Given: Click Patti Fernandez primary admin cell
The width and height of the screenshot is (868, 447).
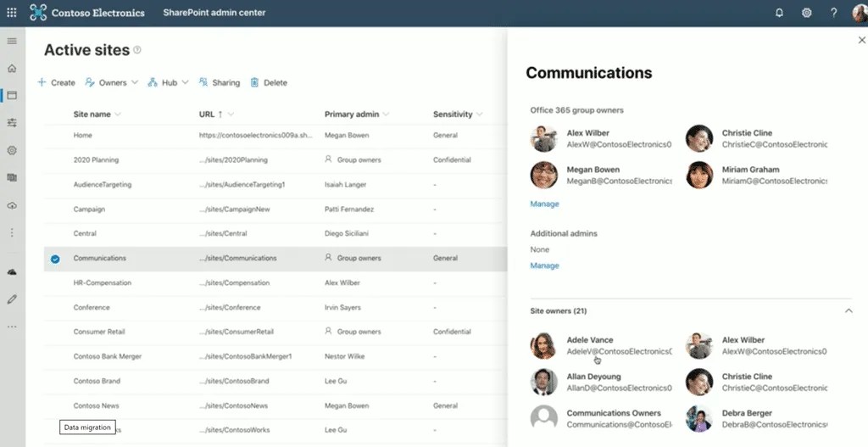Looking at the screenshot, I should point(349,210).
